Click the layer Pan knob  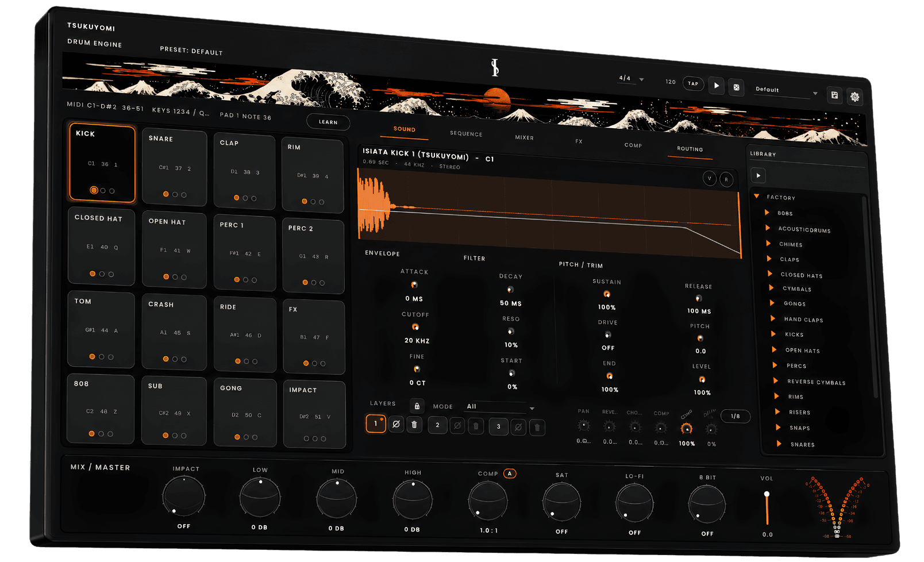(583, 425)
